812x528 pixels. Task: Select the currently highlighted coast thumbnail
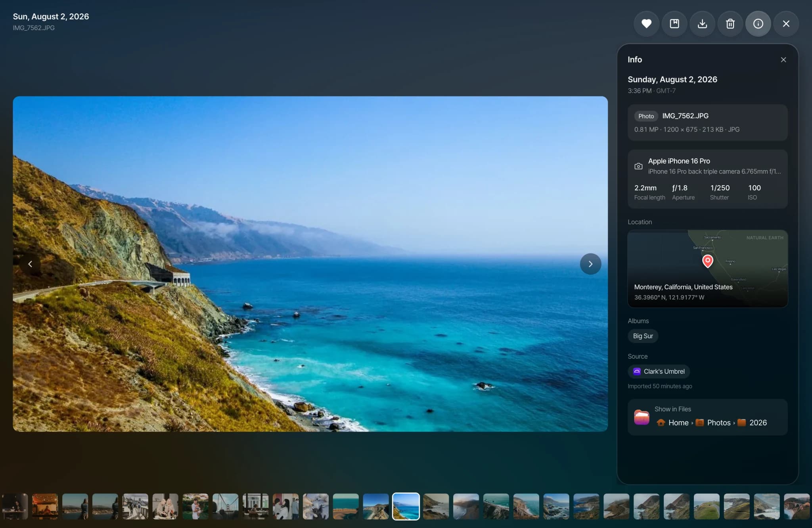tap(406, 506)
